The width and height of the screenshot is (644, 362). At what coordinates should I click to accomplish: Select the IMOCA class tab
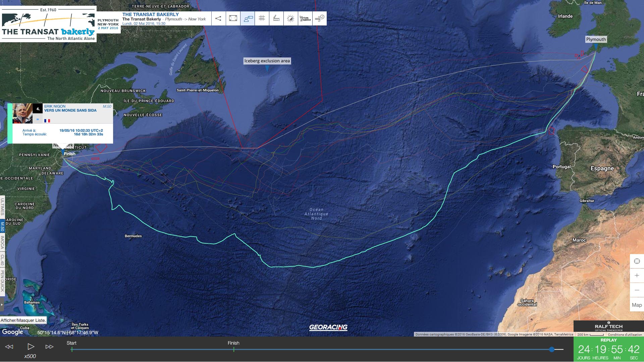pyautogui.click(x=2, y=242)
